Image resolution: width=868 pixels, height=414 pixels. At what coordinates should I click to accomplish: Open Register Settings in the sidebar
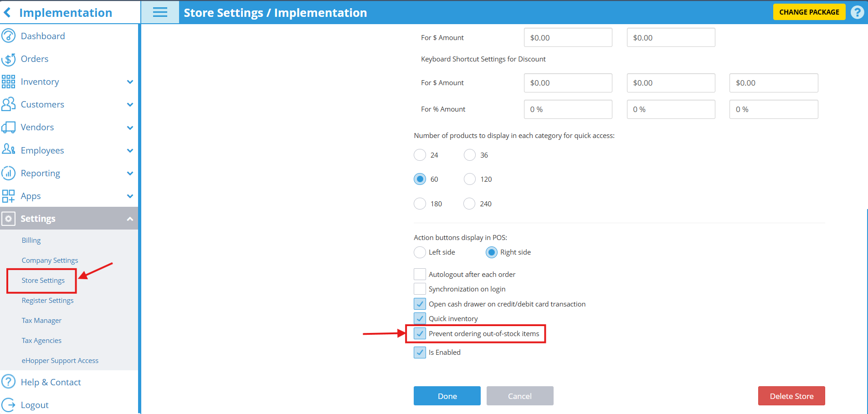click(x=47, y=301)
